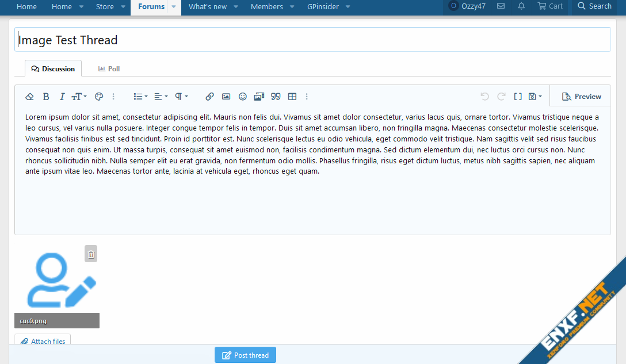This screenshot has height=364, width=626.
Task: Switch to the Poll tab
Action: point(109,69)
